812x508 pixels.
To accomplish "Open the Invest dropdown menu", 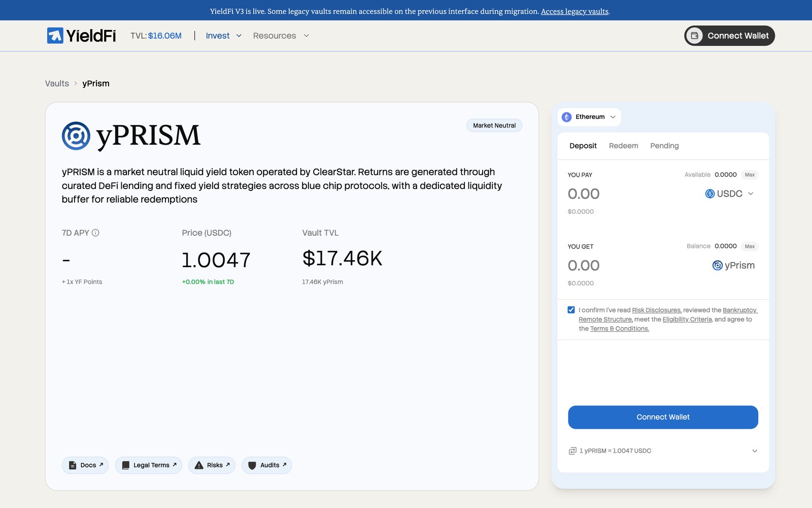I will coord(223,36).
